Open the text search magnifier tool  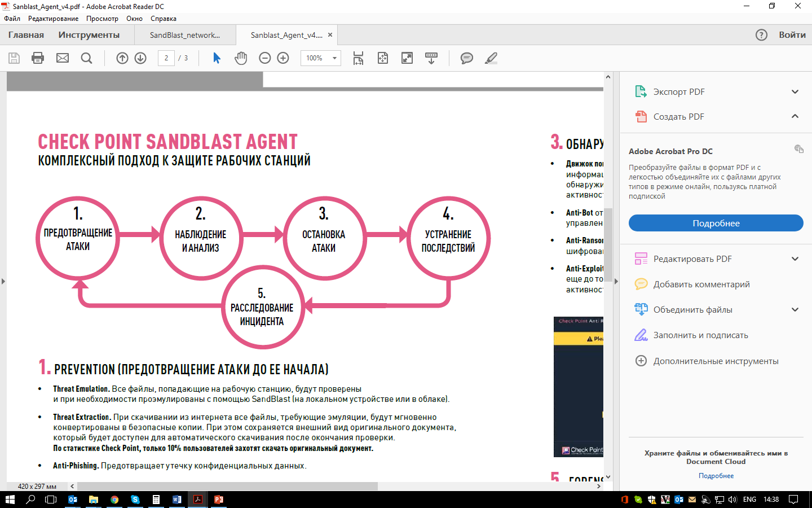point(86,58)
